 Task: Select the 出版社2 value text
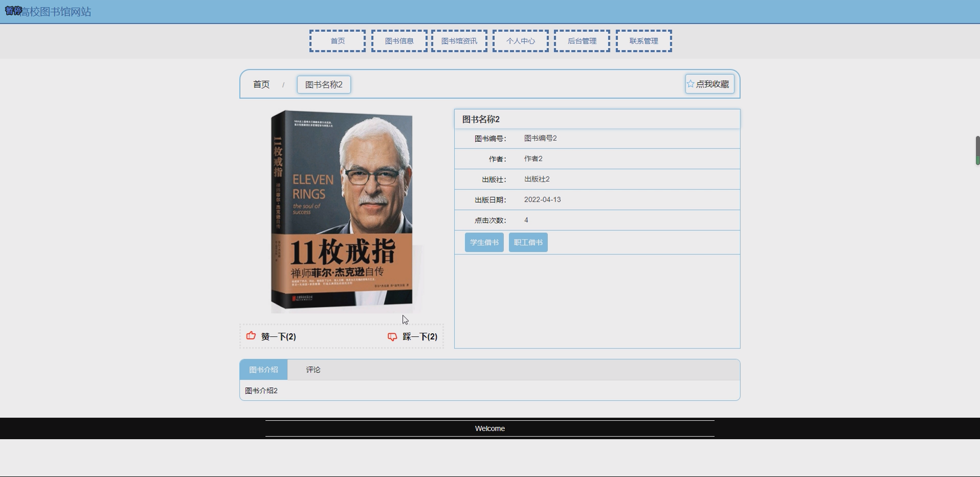click(537, 179)
